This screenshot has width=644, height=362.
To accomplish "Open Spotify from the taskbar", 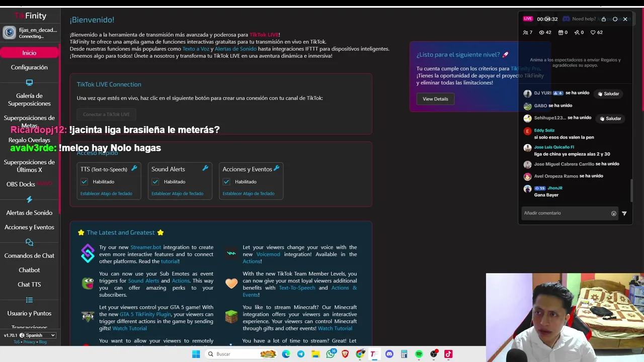I will coord(419,354).
